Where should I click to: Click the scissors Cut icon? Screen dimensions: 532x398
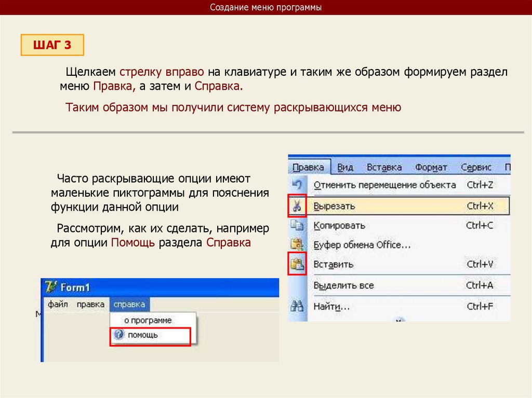click(297, 205)
